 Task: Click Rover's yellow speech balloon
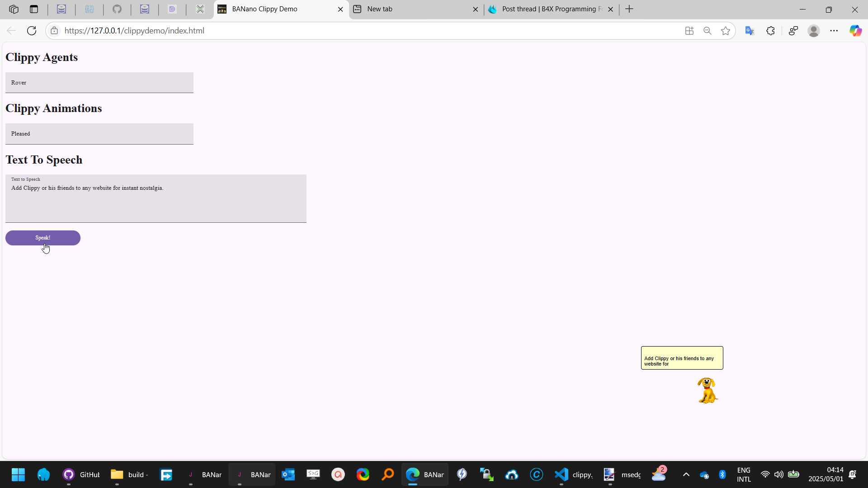tap(682, 358)
